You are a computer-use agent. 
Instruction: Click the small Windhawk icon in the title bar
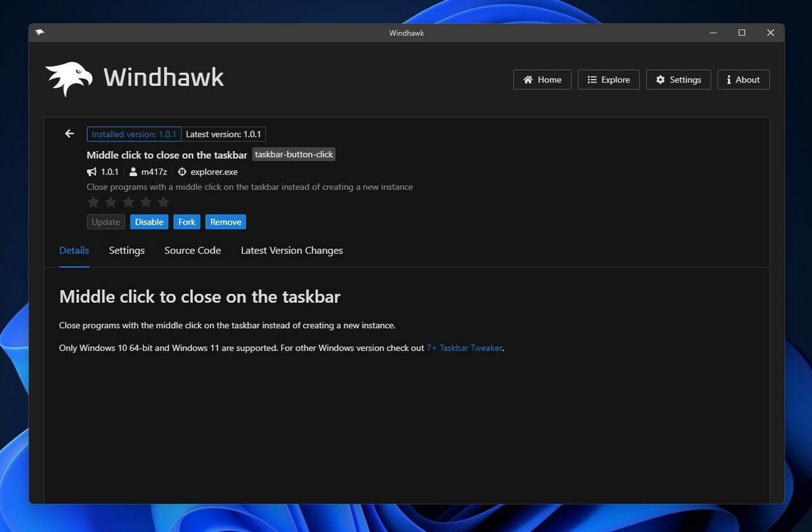[x=40, y=32]
